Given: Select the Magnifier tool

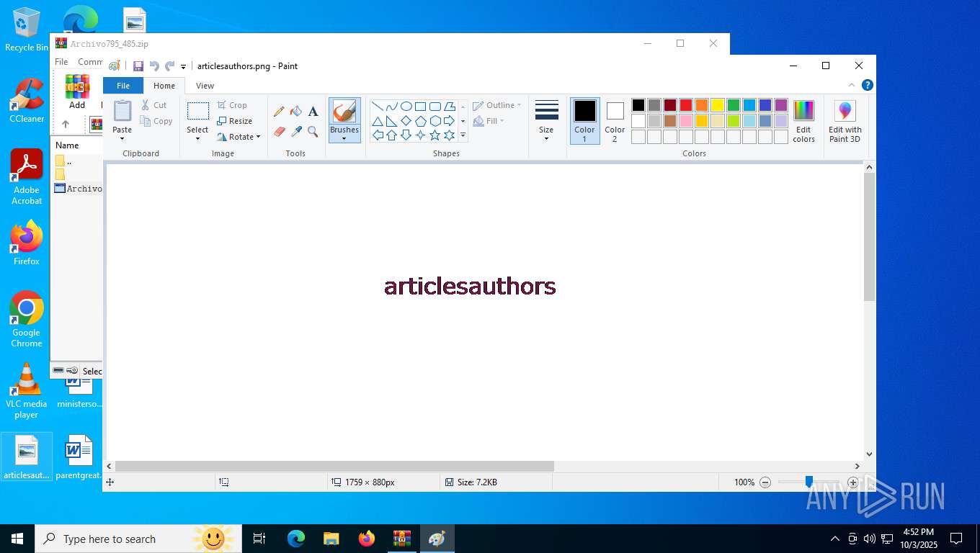Looking at the screenshot, I should tap(313, 131).
